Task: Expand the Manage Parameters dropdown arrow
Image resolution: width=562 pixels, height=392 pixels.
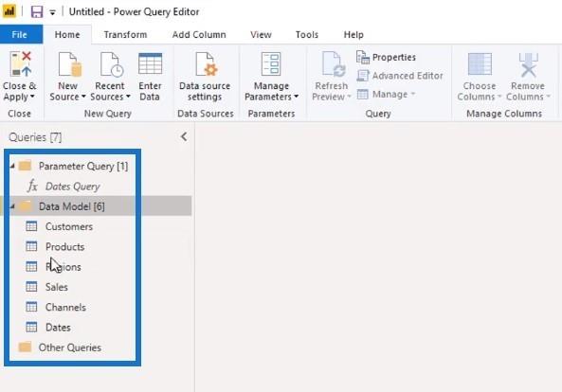Action: [x=296, y=97]
